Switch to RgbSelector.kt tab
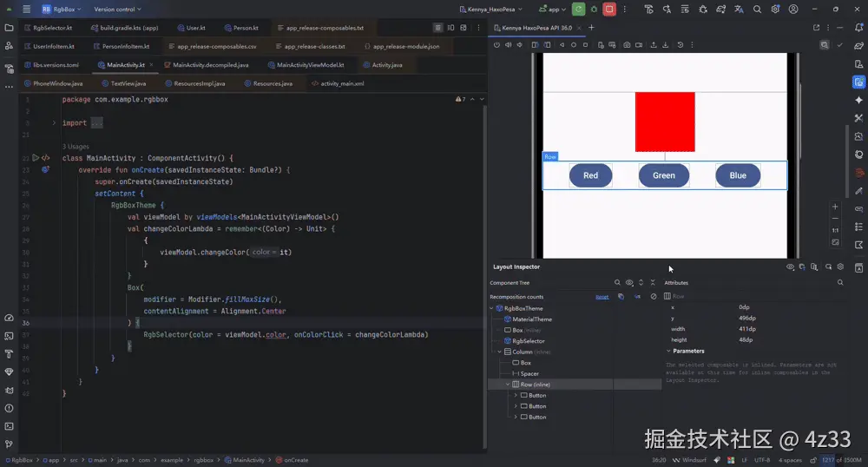The image size is (868, 467). tap(48, 28)
